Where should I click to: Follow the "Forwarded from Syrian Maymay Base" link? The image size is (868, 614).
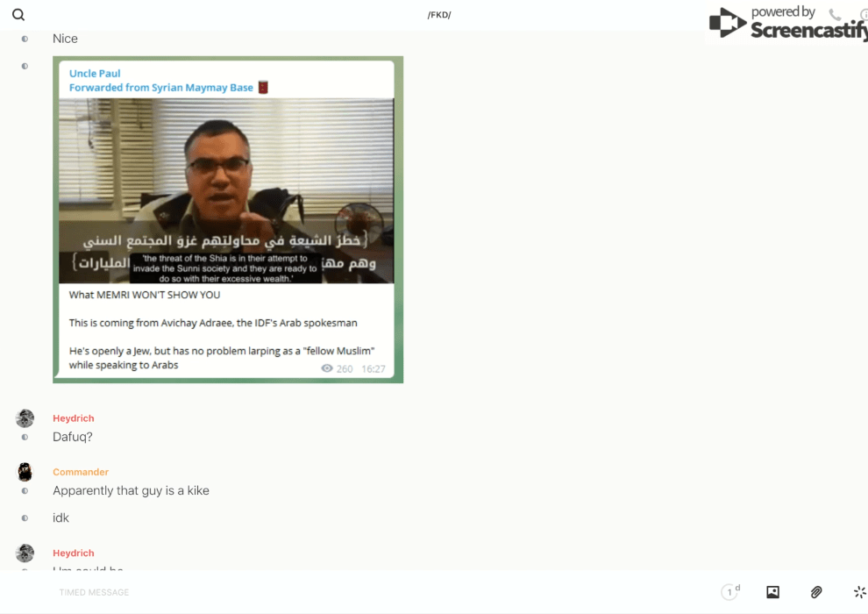pyautogui.click(x=161, y=88)
